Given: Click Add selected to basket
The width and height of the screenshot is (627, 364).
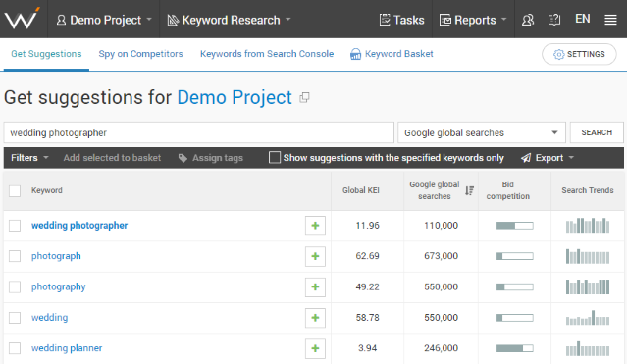Looking at the screenshot, I should coord(112,158).
